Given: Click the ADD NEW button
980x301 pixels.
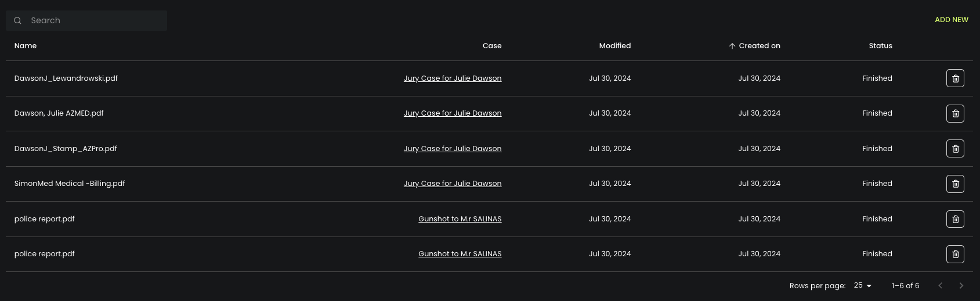Looking at the screenshot, I should point(951,20).
